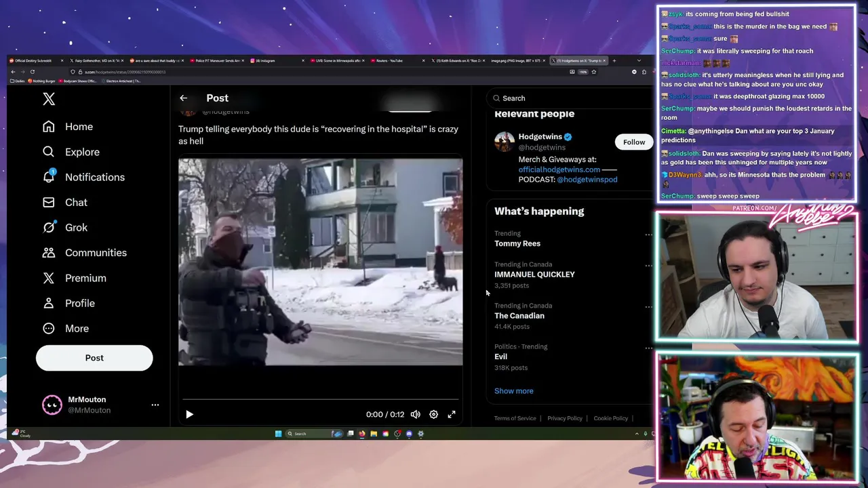Screen dimensions: 868x488
Task: Switch to Police PIT Maneuver tab
Action: click(x=217, y=61)
